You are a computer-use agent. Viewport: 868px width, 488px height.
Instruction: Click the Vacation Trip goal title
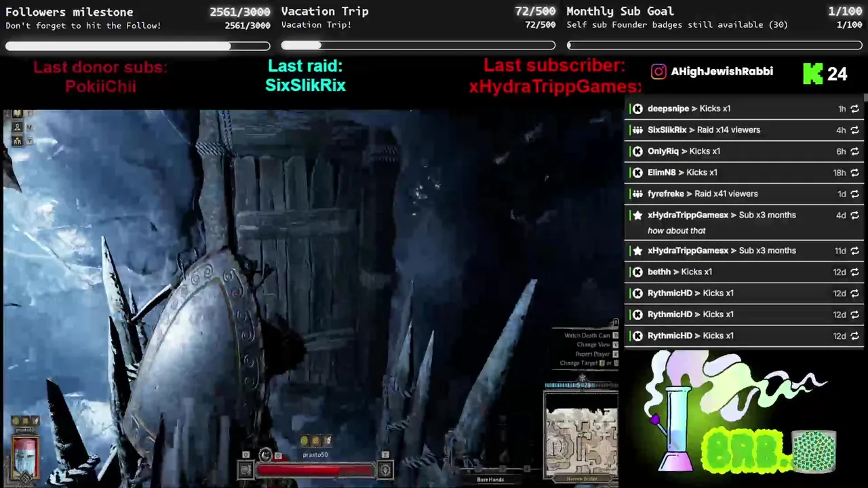[325, 12]
